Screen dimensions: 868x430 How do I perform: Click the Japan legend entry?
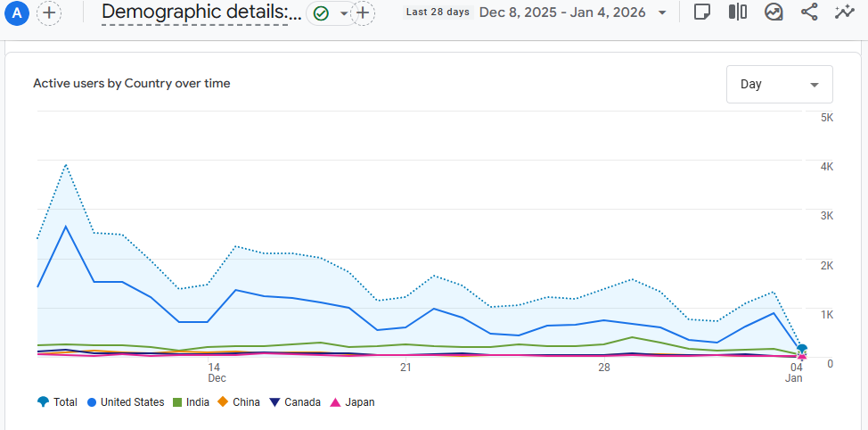(x=352, y=402)
